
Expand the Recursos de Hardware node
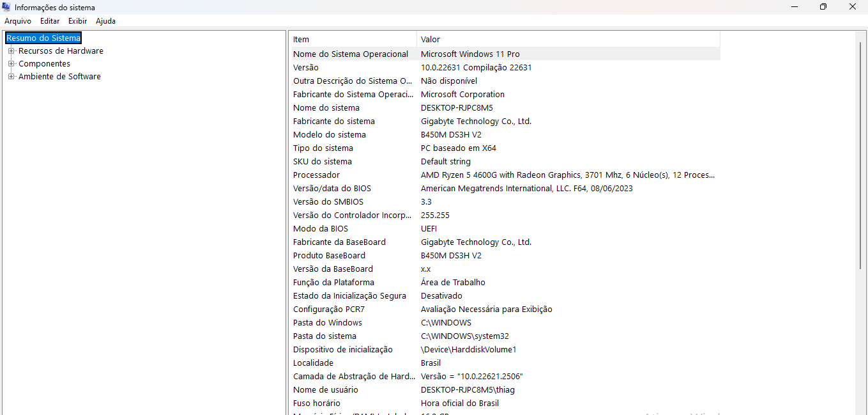[x=11, y=51]
